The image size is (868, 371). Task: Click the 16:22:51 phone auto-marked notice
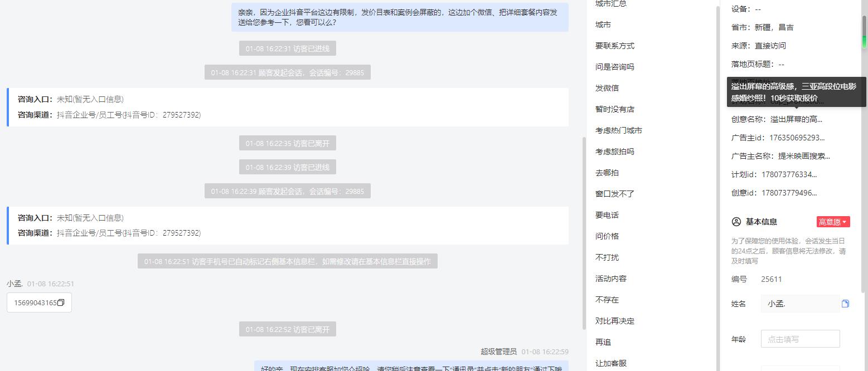[x=288, y=261]
